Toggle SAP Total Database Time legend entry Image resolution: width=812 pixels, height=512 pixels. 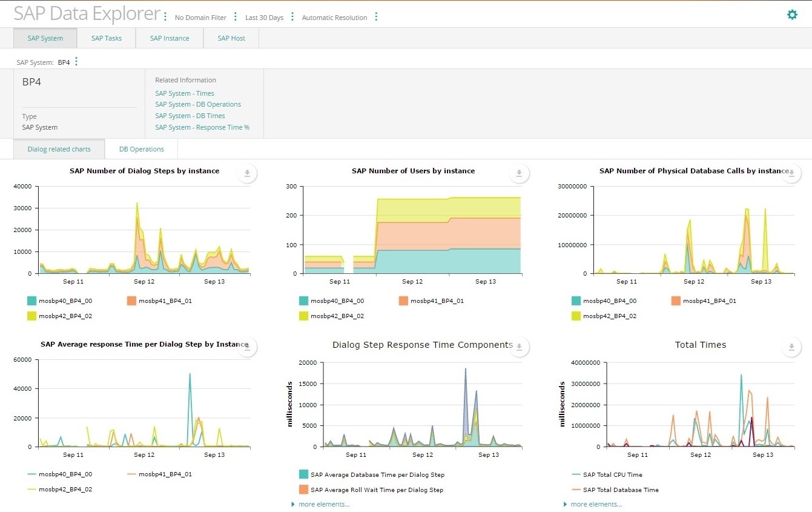coord(615,490)
